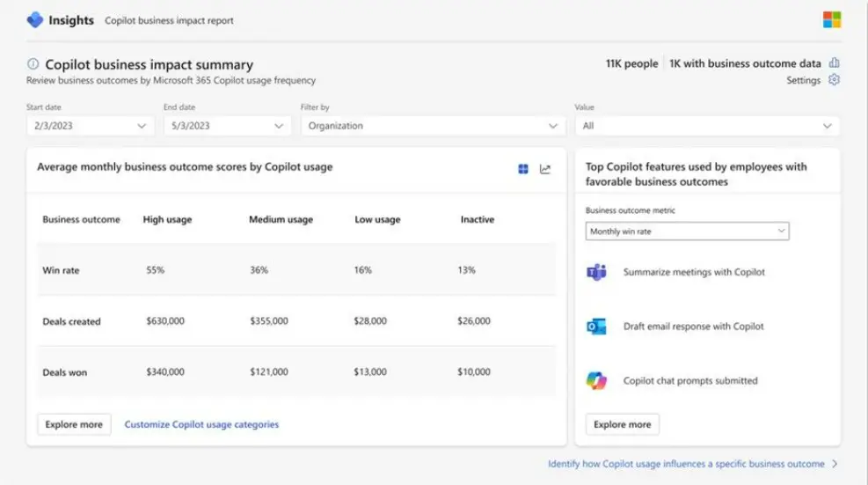Click chevron arrow after Identify how Copilot link
The height and width of the screenshot is (485, 868).
pyautogui.click(x=835, y=464)
